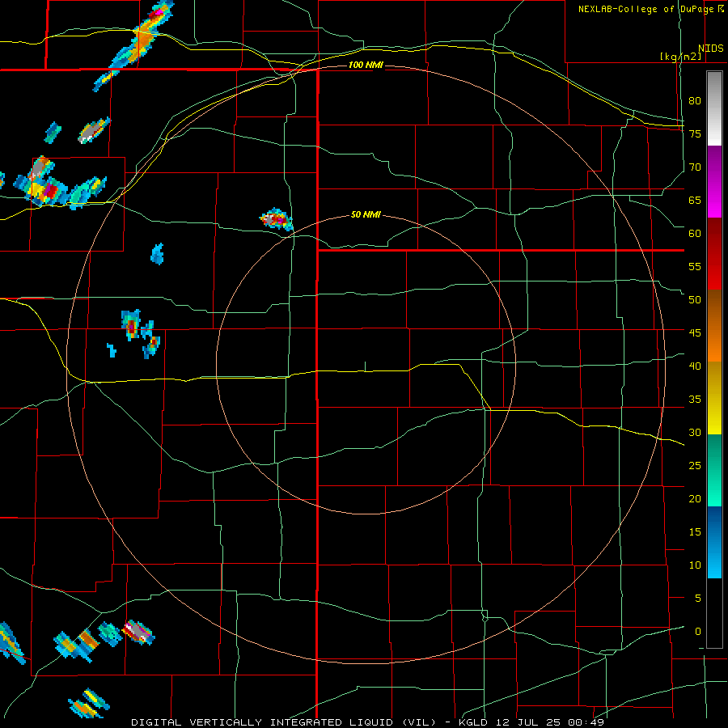This screenshot has height=728, width=728.
Task: Click the 0 value at the scale bottom
Action: pyautogui.click(x=698, y=632)
